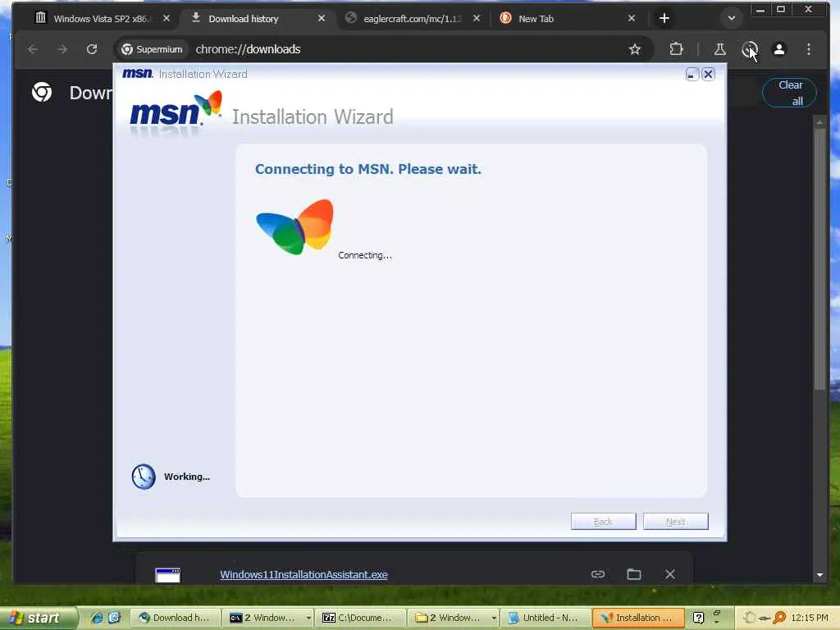The height and width of the screenshot is (630, 840).
Task: Bookmark this page with the star icon
Action: [x=635, y=49]
